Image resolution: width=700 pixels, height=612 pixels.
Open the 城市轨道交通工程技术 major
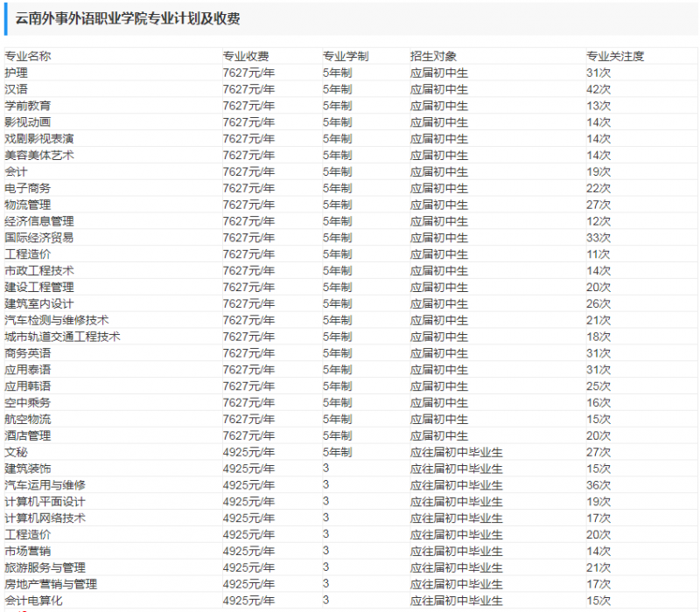(62, 337)
